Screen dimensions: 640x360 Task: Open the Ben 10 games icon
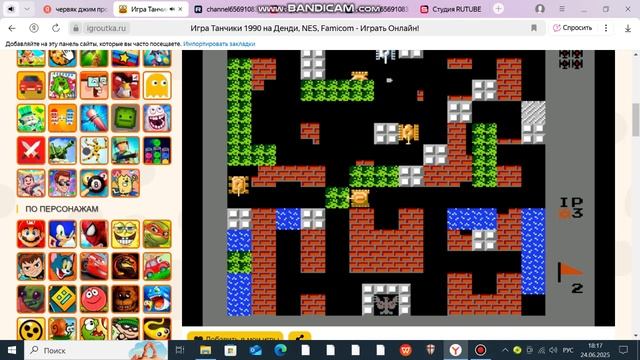coord(31,267)
